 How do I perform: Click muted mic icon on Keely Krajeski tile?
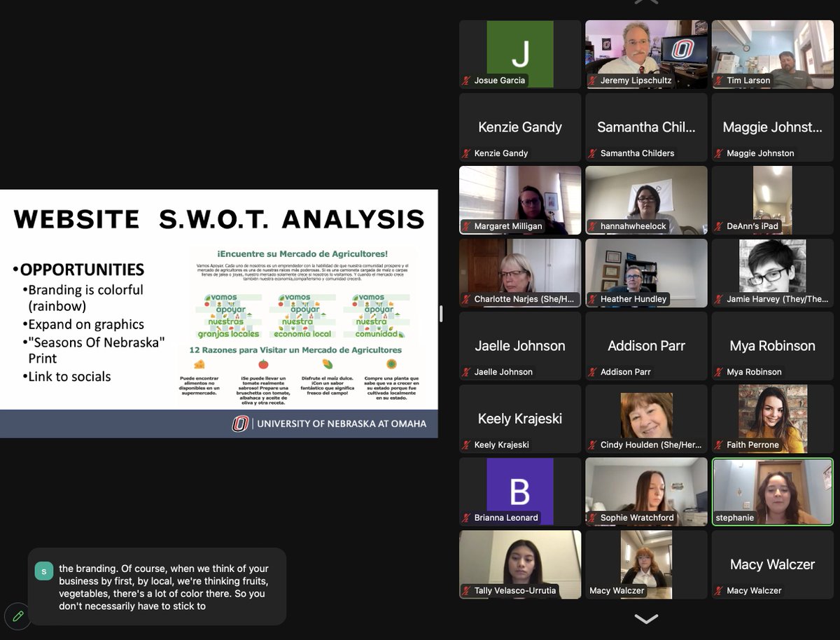pos(466,445)
